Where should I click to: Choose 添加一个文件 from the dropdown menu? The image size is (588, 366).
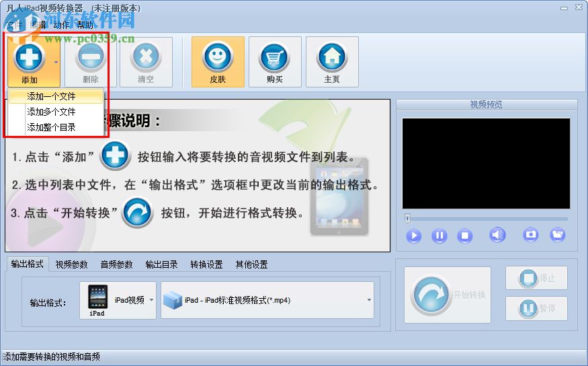pos(56,96)
